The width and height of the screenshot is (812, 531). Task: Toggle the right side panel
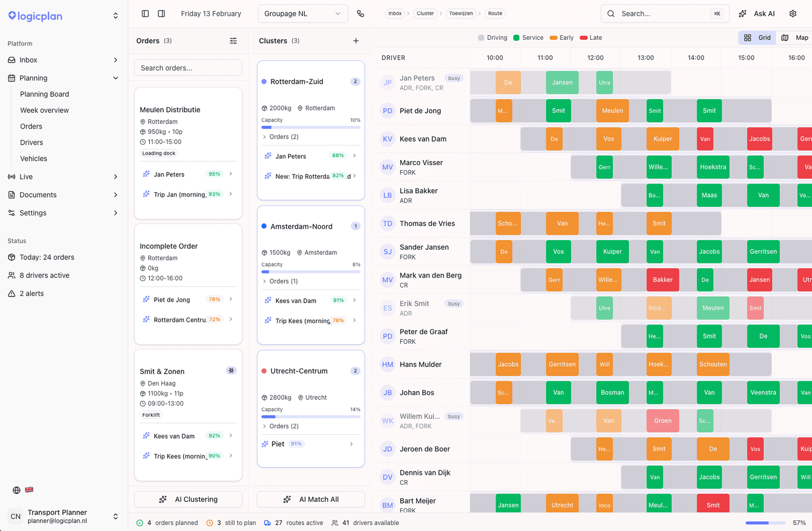161,14
